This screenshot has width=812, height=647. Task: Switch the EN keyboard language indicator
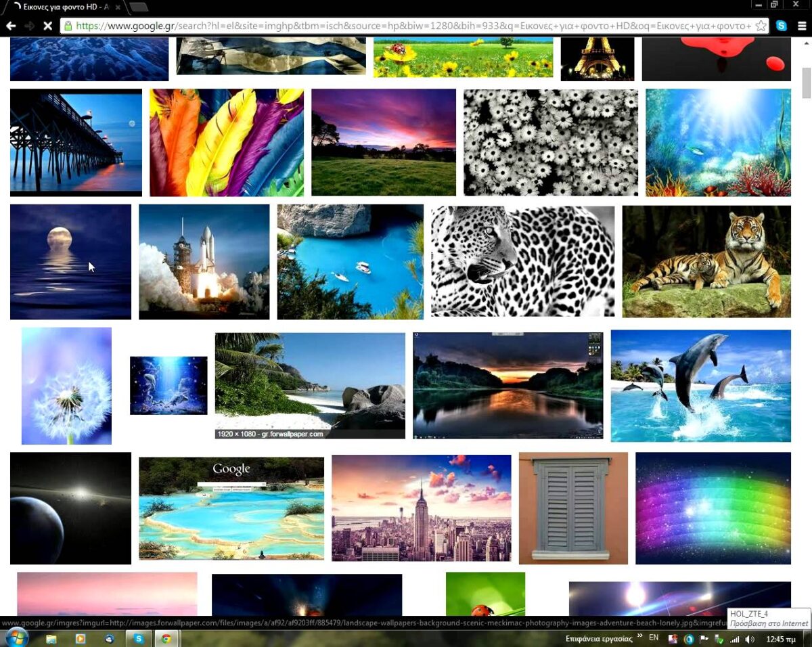point(654,638)
